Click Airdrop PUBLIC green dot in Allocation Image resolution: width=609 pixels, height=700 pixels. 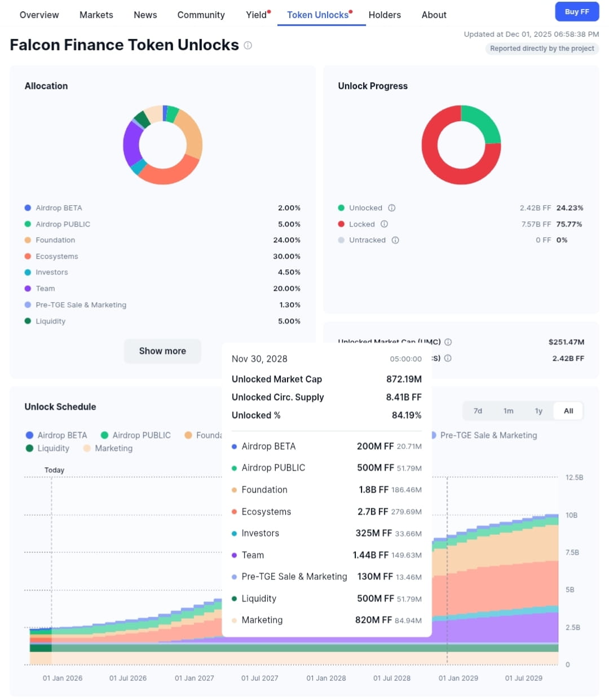click(x=28, y=224)
